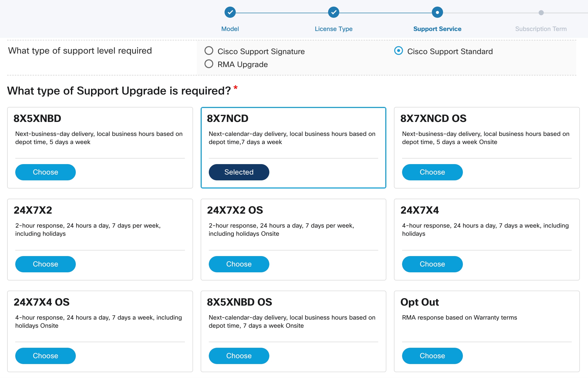Click 'What type of support level required' label

point(80,51)
